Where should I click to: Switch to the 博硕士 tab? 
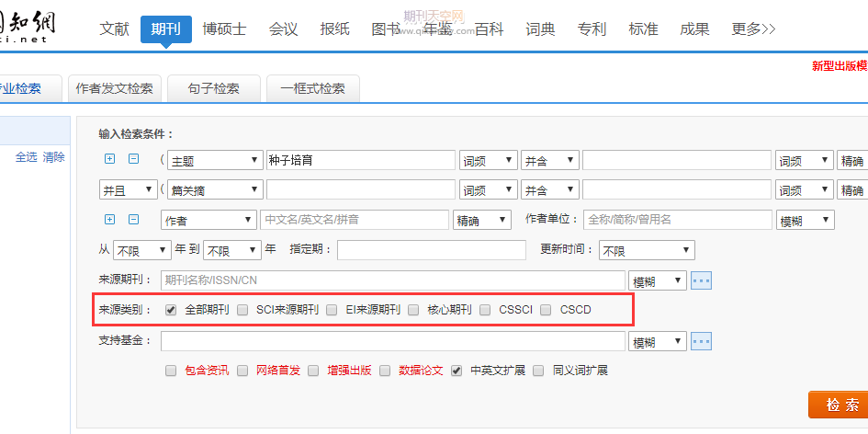[x=224, y=29]
